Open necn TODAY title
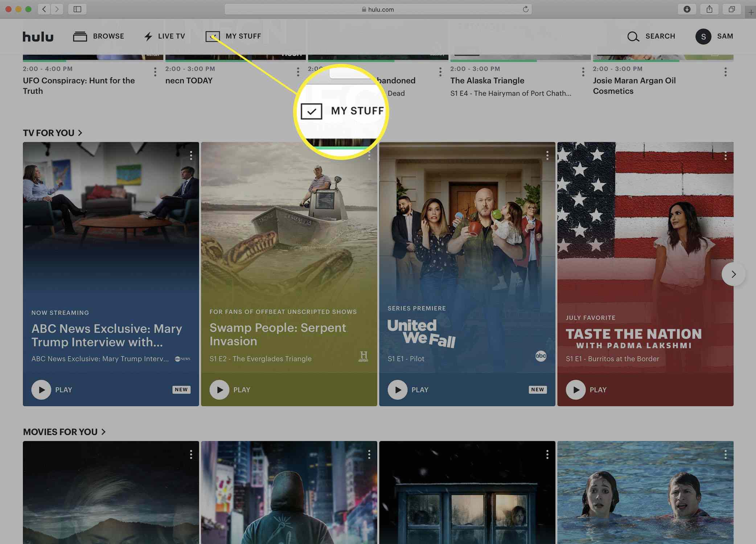The width and height of the screenshot is (756, 544). click(189, 81)
